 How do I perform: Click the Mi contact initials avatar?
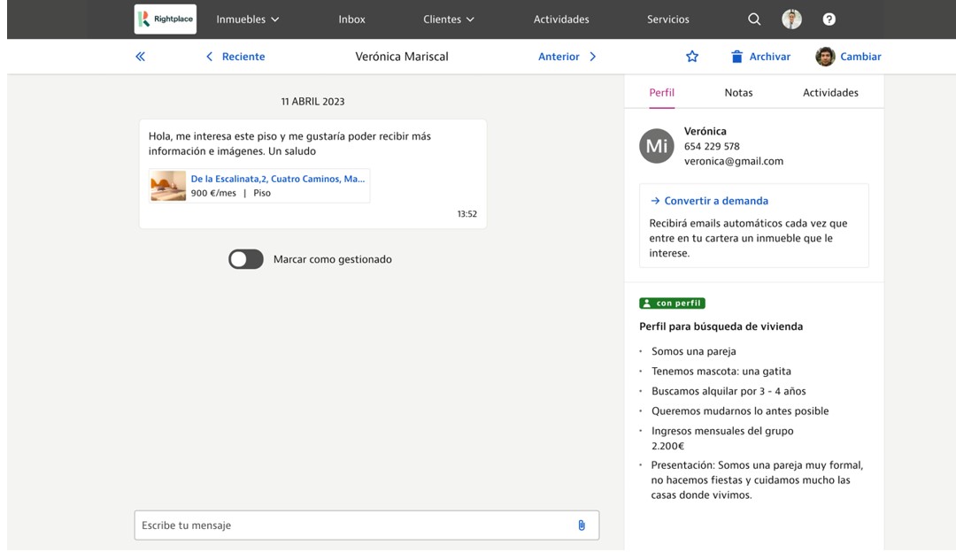[657, 146]
